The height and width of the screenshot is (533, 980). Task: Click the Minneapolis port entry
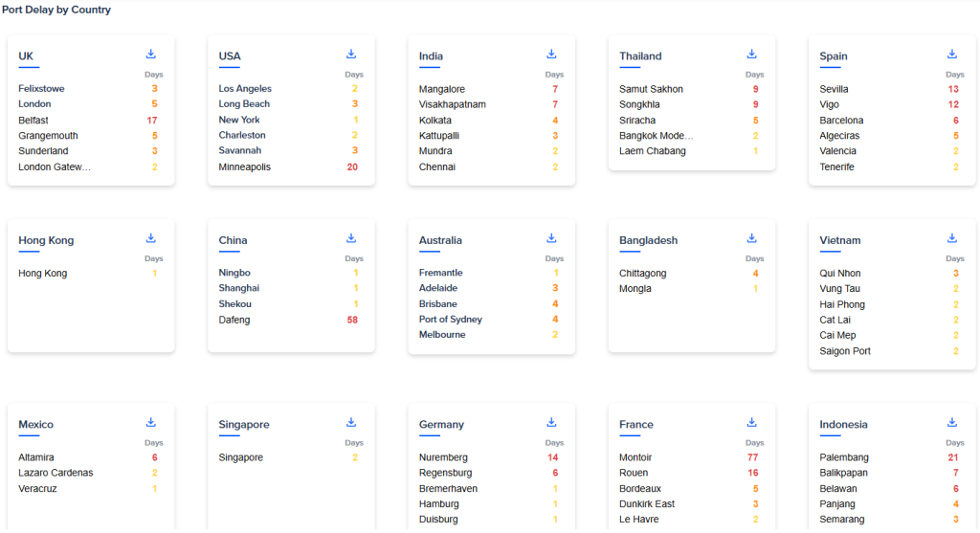pos(245,167)
